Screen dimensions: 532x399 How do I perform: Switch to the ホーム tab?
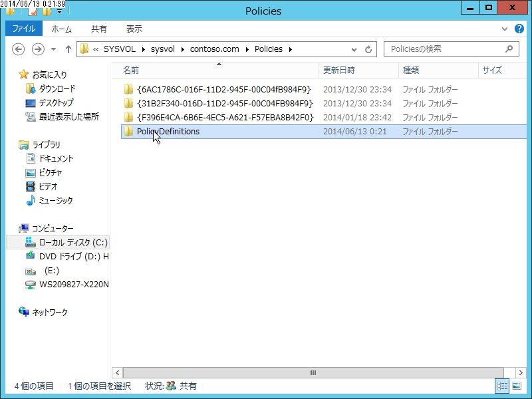[x=61, y=29]
